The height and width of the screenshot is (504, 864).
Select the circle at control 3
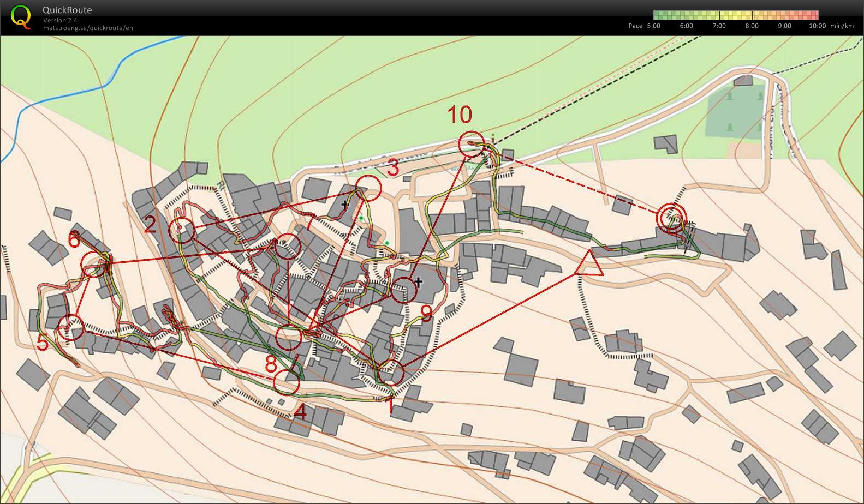tap(368, 188)
